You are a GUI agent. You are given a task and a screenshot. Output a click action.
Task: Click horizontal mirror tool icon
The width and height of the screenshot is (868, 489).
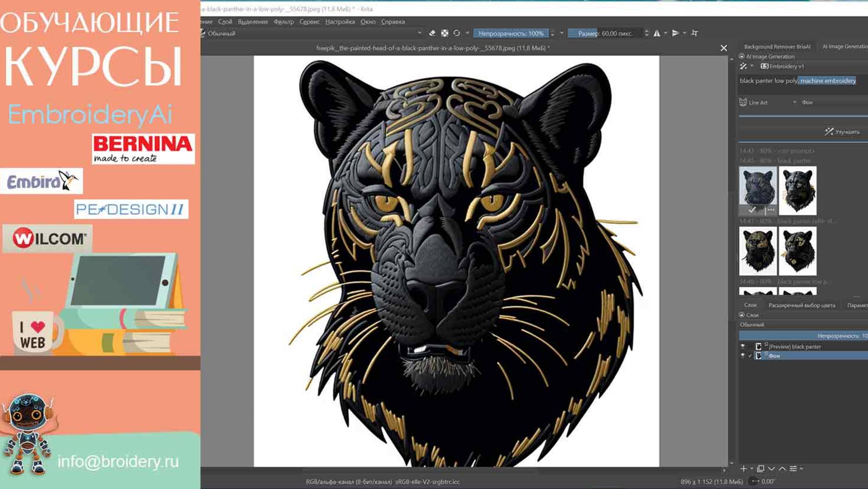click(657, 33)
